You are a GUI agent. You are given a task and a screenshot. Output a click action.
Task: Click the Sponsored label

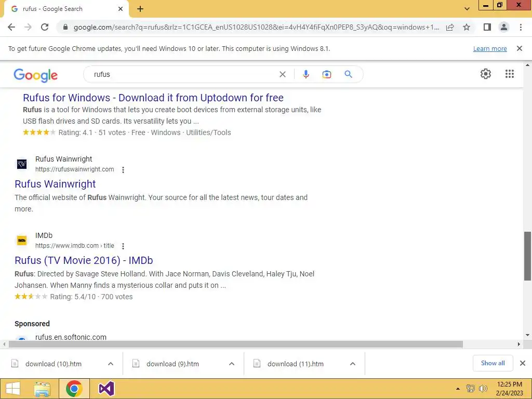click(x=32, y=324)
